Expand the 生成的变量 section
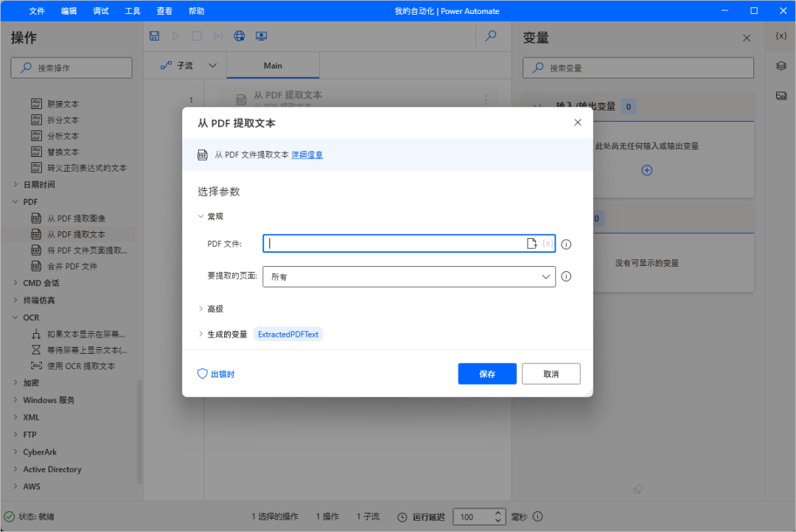The height and width of the screenshot is (532, 796). [x=200, y=334]
